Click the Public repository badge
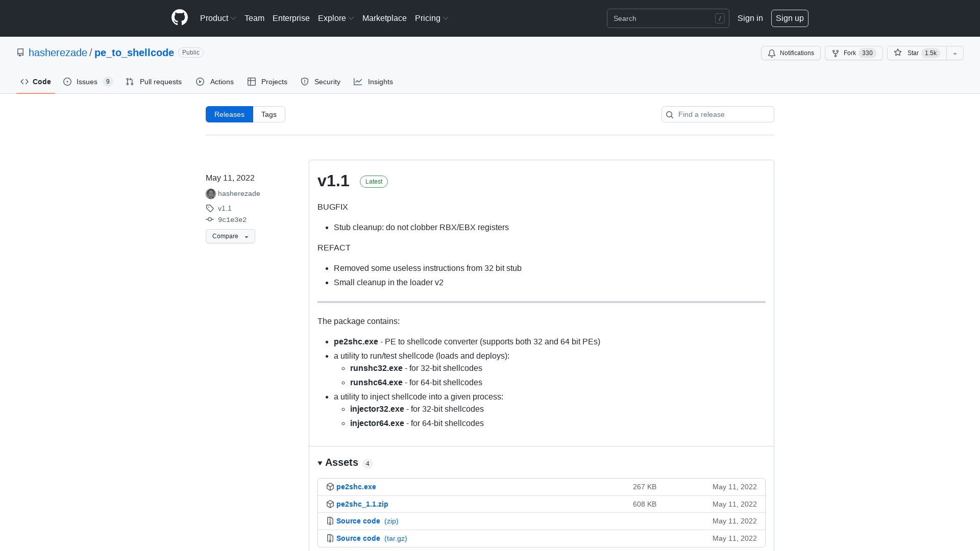This screenshot has height=551, width=980. pos(191,53)
